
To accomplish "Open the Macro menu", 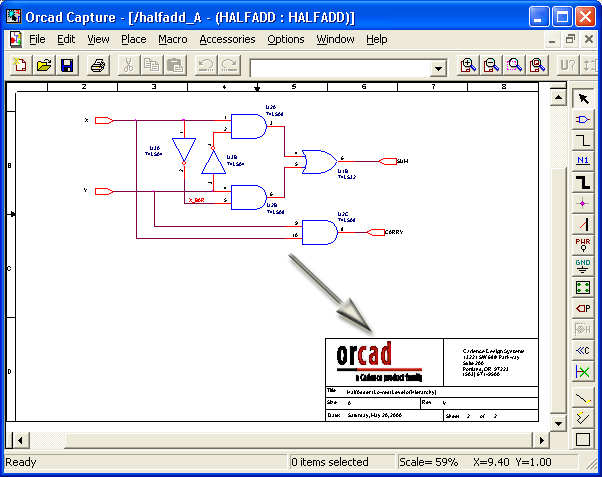I will 172,39.
